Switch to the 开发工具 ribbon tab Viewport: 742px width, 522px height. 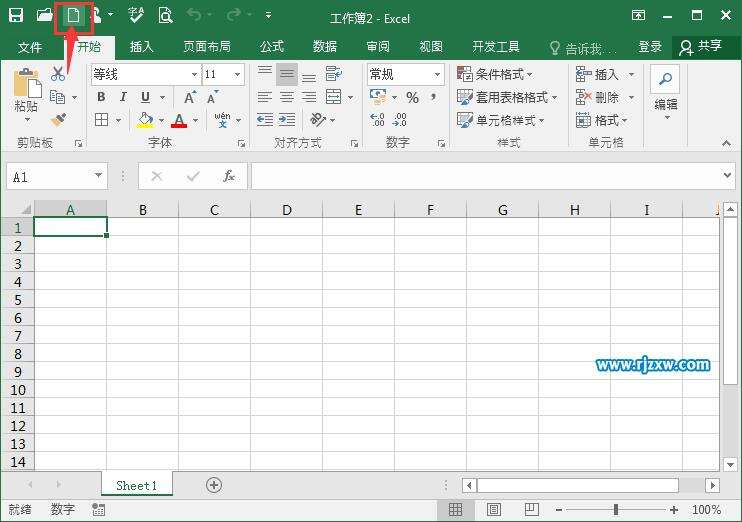point(496,47)
